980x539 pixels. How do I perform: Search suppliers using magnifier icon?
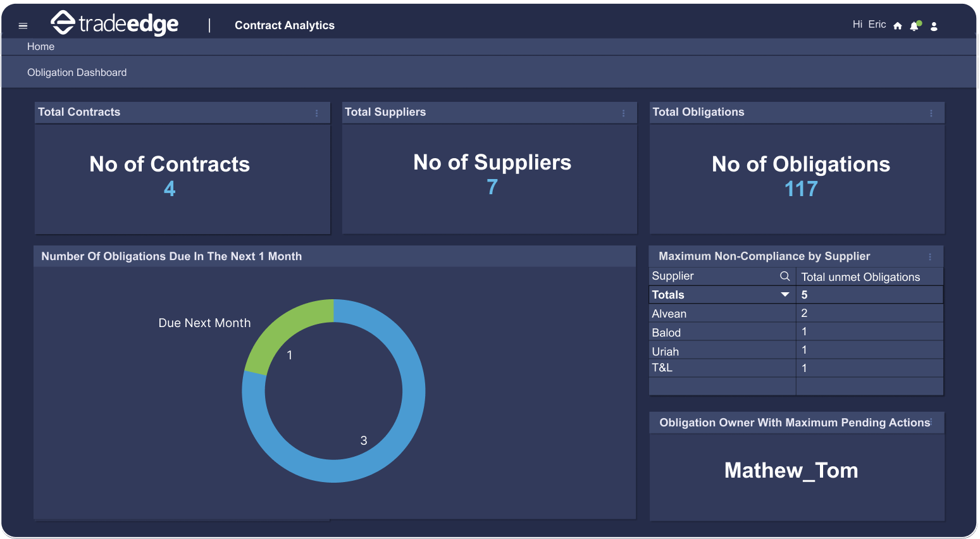coord(785,276)
